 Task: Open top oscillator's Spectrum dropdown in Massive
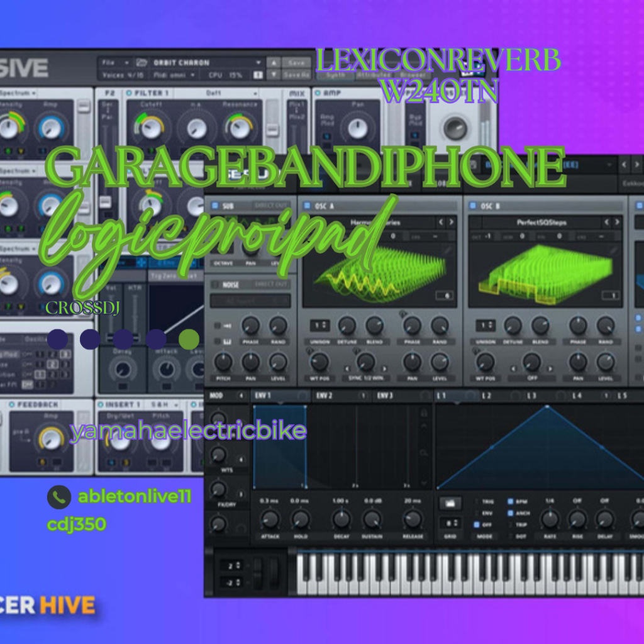pyautogui.click(x=18, y=93)
